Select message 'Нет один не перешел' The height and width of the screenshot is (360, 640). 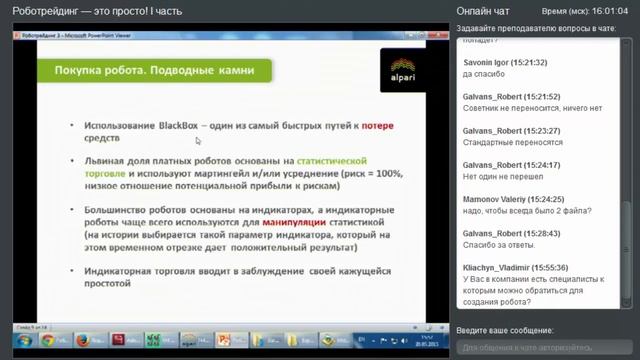(x=503, y=177)
